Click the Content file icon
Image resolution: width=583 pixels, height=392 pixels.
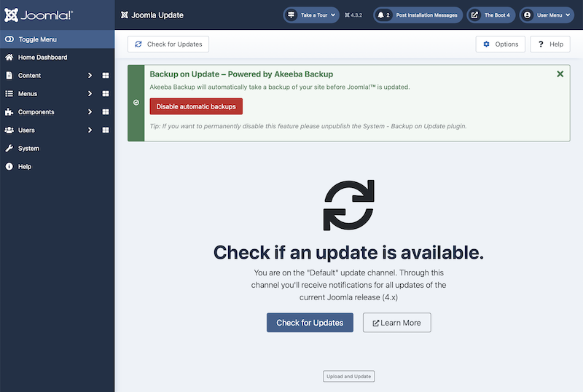[9, 76]
